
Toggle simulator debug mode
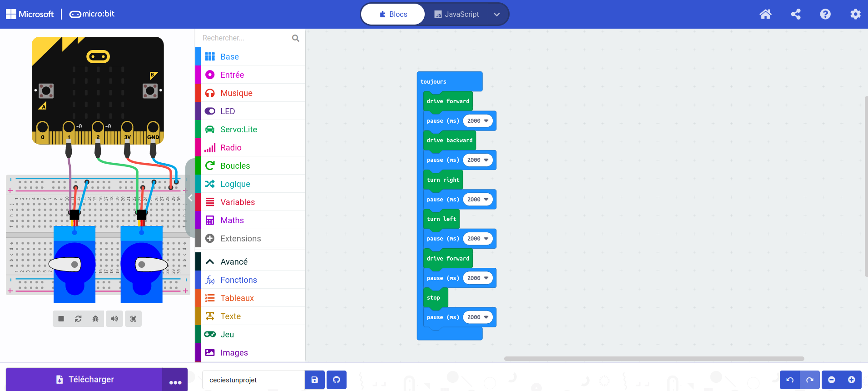(x=95, y=319)
